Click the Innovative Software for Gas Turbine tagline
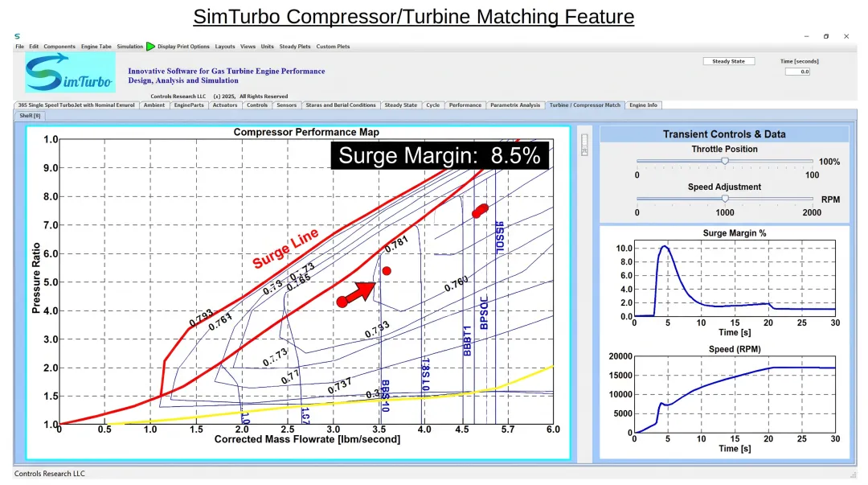This screenshot has width=868, height=485. click(227, 76)
